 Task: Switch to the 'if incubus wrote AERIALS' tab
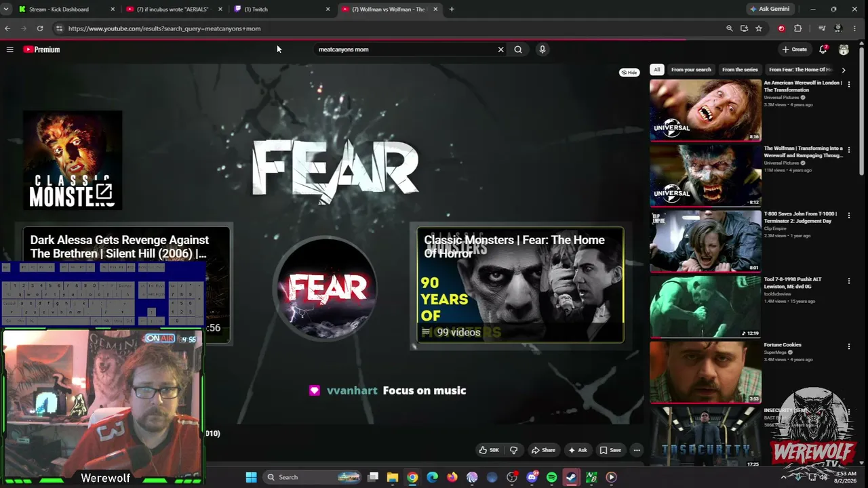pyautogui.click(x=173, y=9)
